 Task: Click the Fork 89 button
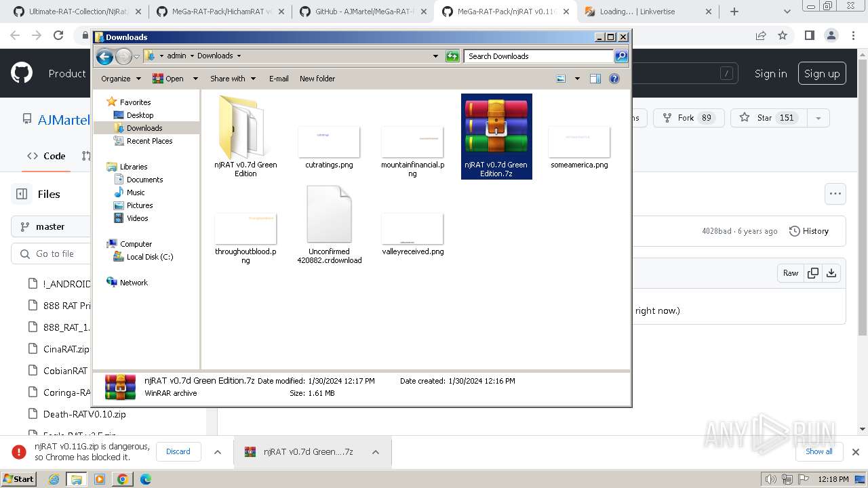(688, 118)
